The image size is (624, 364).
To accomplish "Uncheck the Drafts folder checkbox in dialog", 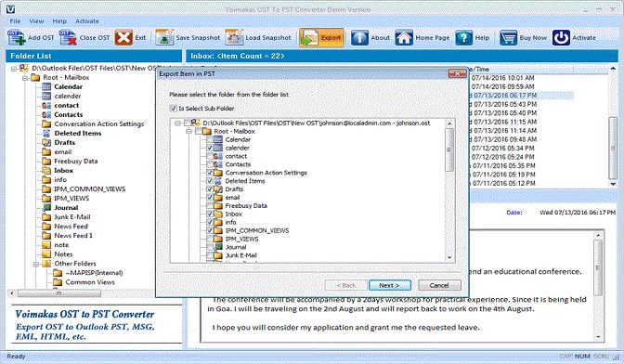I will pos(210,189).
